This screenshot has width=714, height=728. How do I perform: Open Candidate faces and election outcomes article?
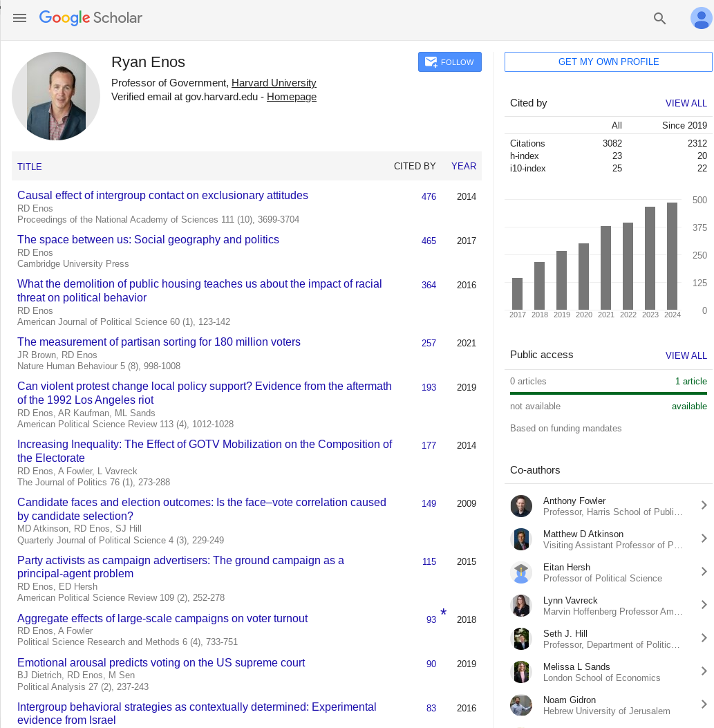[x=201, y=509]
